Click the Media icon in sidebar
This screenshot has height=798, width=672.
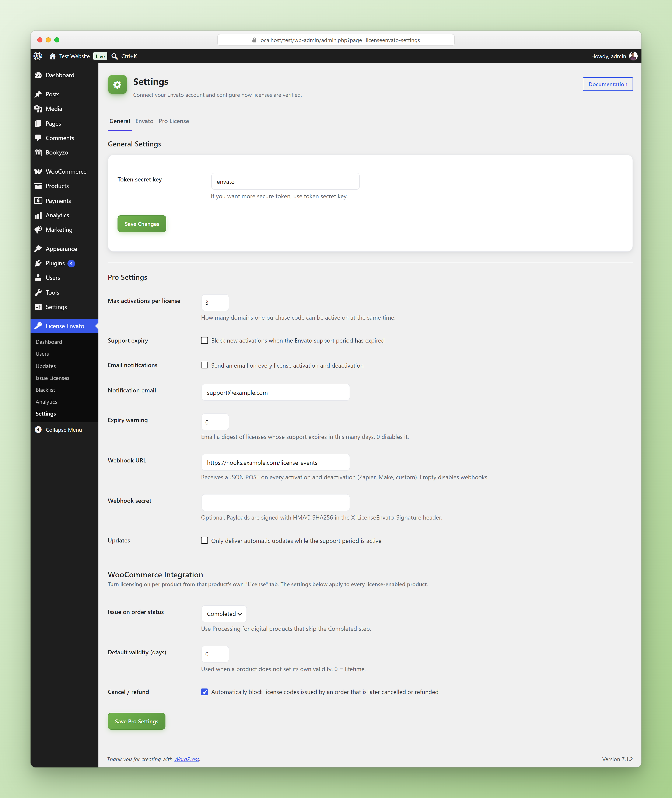click(x=38, y=109)
